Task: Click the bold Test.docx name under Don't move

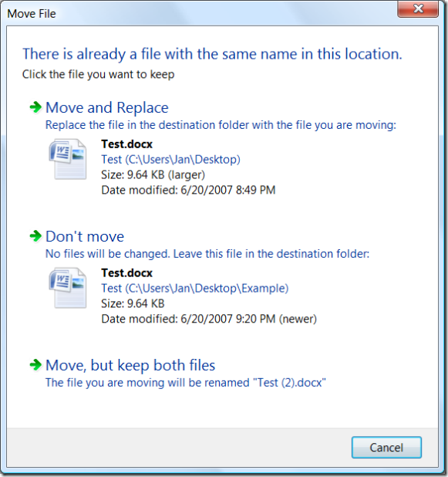Action: click(x=126, y=273)
